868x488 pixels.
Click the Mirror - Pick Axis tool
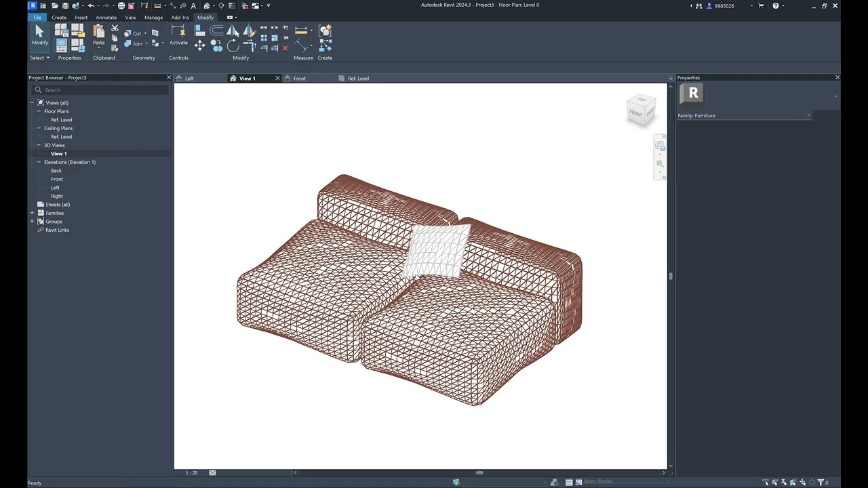233,30
